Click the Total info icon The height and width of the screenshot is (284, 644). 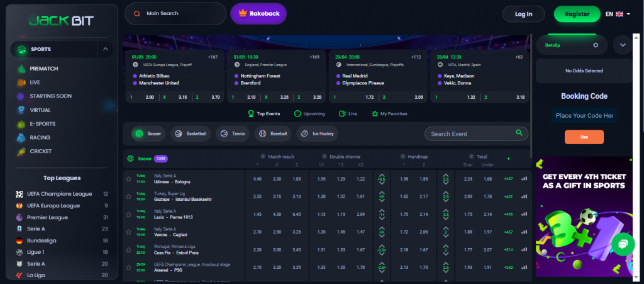[472, 157]
